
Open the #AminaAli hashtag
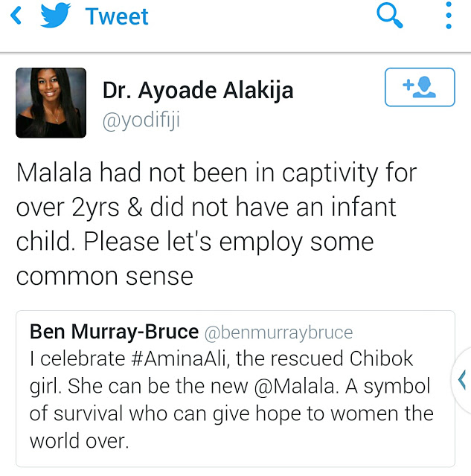point(180,358)
